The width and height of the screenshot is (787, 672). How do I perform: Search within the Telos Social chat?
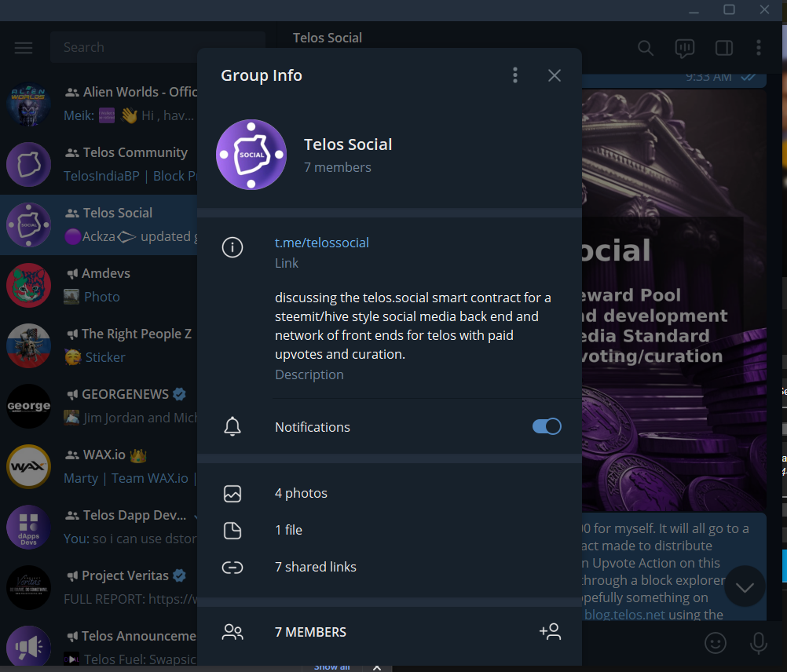click(x=646, y=48)
